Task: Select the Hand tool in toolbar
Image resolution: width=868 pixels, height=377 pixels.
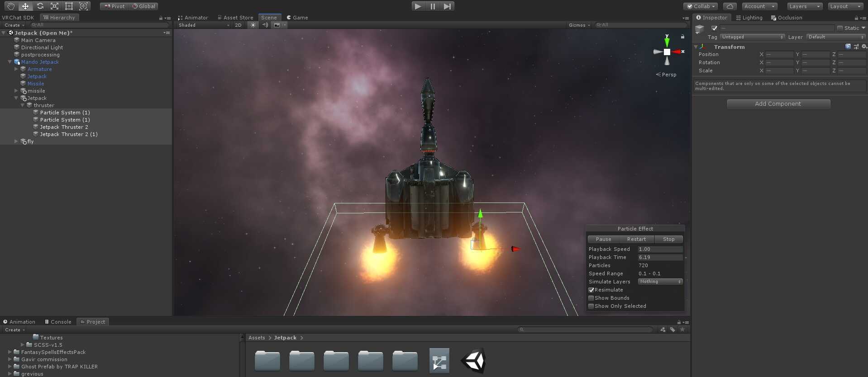Action: pyautogui.click(x=10, y=6)
